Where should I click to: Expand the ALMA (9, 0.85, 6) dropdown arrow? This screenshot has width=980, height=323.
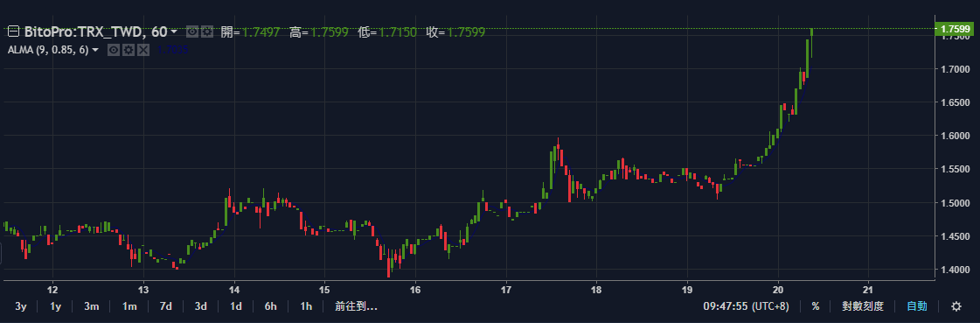tap(95, 49)
